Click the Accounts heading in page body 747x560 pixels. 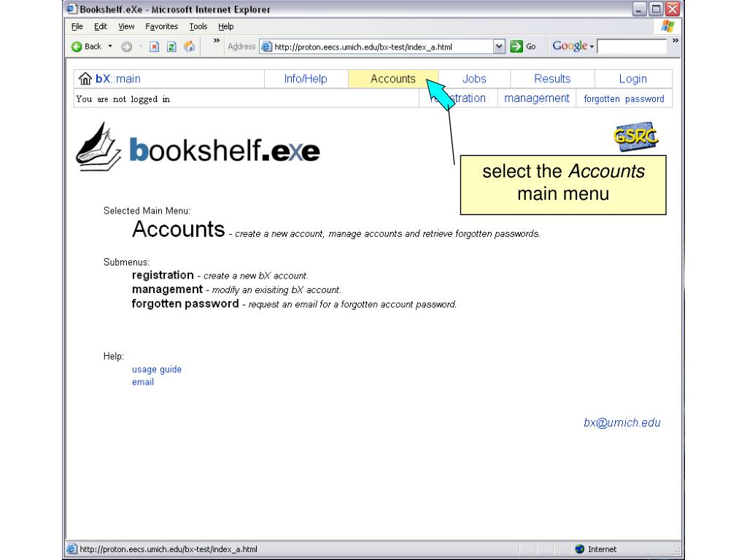pyautogui.click(x=178, y=229)
